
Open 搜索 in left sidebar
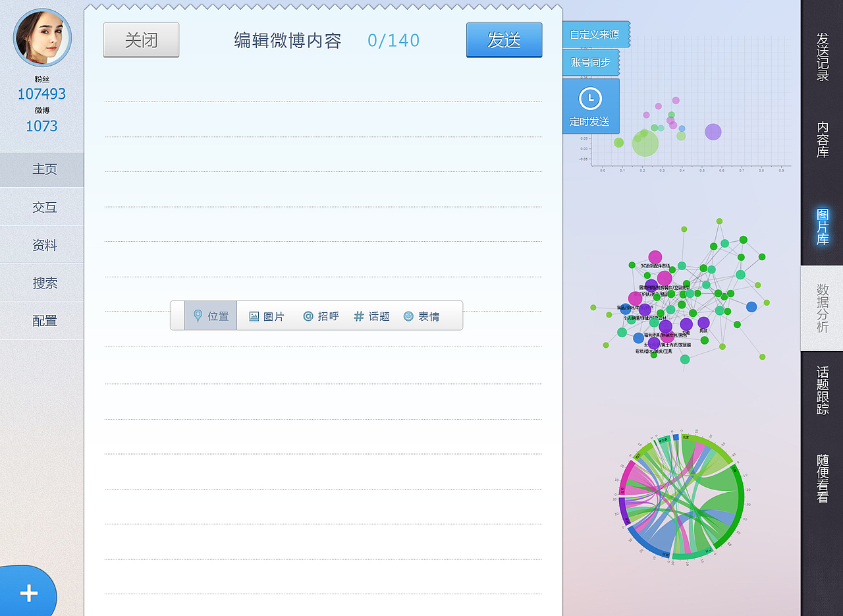[42, 283]
